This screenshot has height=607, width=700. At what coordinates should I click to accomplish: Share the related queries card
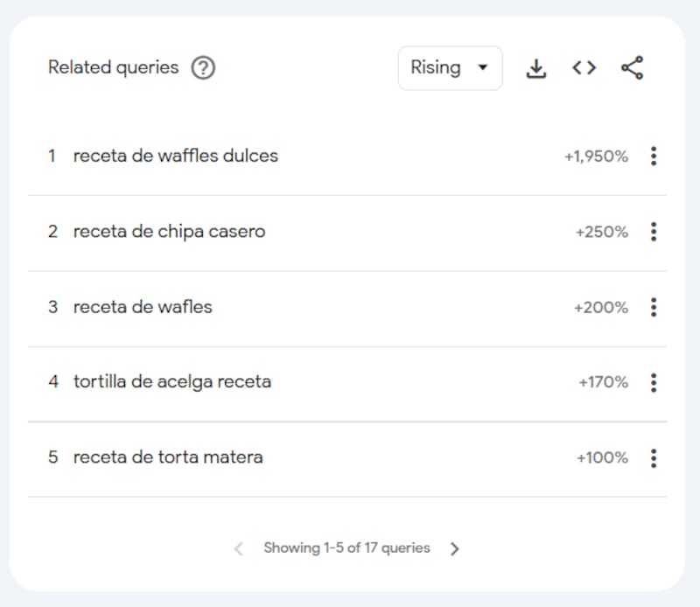click(632, 68)
